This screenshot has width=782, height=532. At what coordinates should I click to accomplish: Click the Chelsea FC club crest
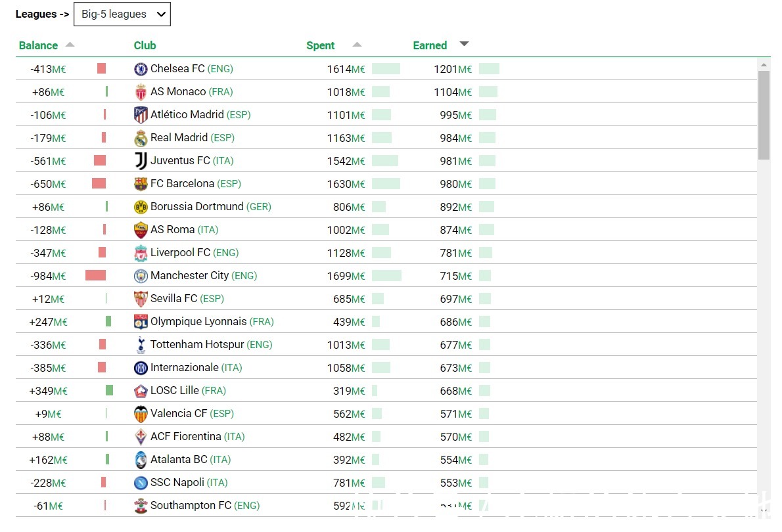141,69
